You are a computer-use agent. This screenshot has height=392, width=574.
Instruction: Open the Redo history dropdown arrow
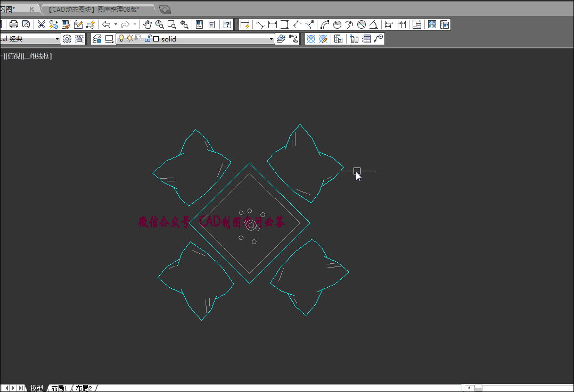tap(135, 24)
